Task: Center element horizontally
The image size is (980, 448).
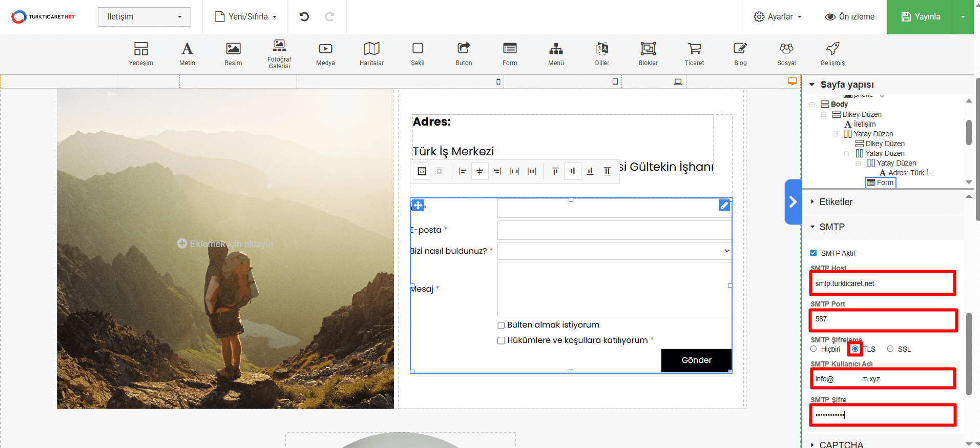Action: click(x=479, y=171)
